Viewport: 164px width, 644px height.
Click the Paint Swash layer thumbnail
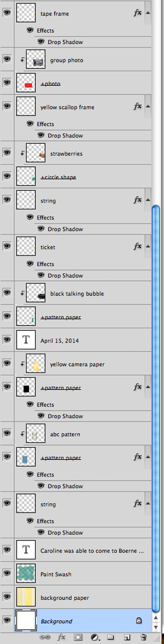pos(26,574)
